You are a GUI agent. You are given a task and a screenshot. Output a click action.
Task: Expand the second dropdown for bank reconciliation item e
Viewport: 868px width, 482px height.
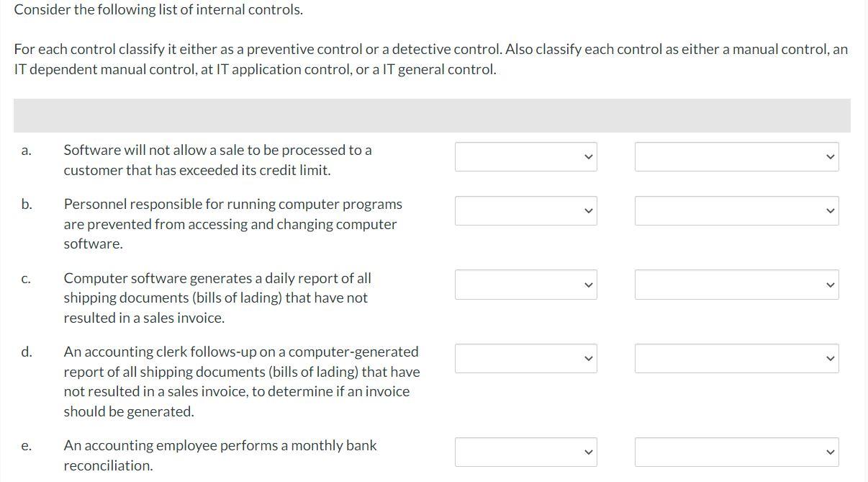pyautogui.click(x=736, y=452)
